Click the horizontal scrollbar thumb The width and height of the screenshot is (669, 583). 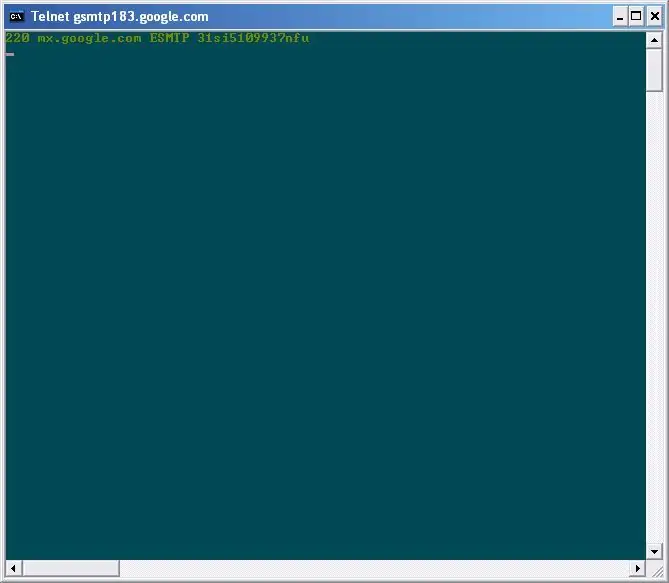pos(71,568)
